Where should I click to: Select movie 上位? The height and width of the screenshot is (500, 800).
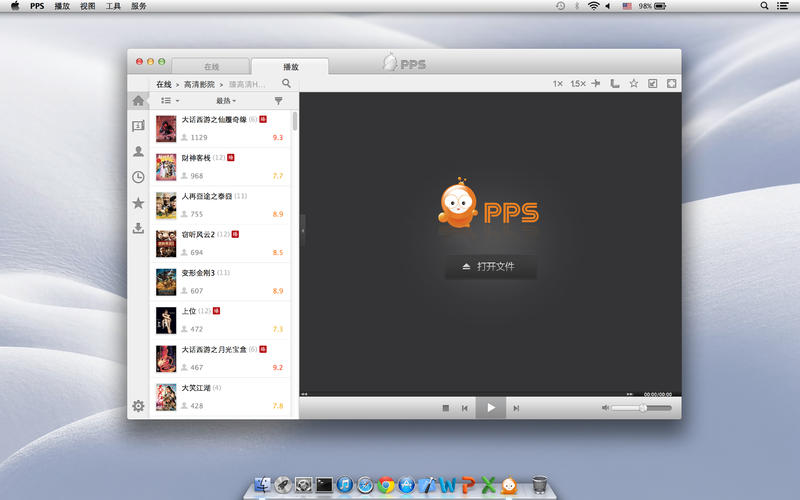[x=220, y=320]
